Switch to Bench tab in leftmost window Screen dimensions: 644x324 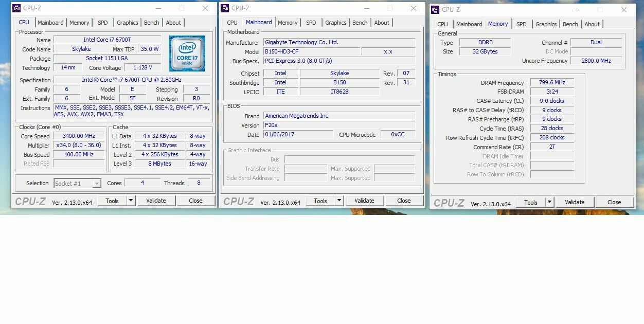click(151, 23)
